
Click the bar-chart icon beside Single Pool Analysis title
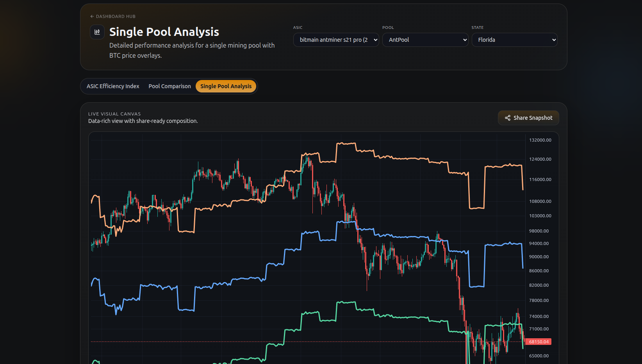[97, 32]
